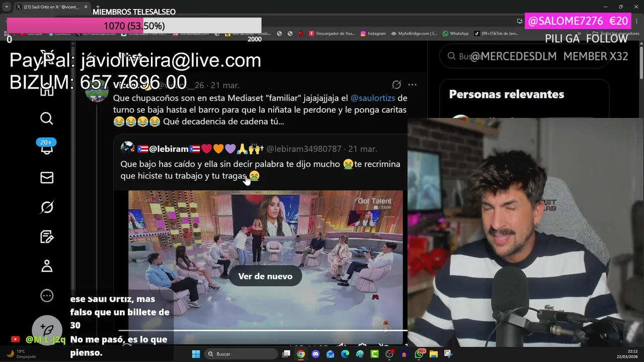Click Google Chrome icon in taskbar
The image size is (644, 362).
coord(300,354)
